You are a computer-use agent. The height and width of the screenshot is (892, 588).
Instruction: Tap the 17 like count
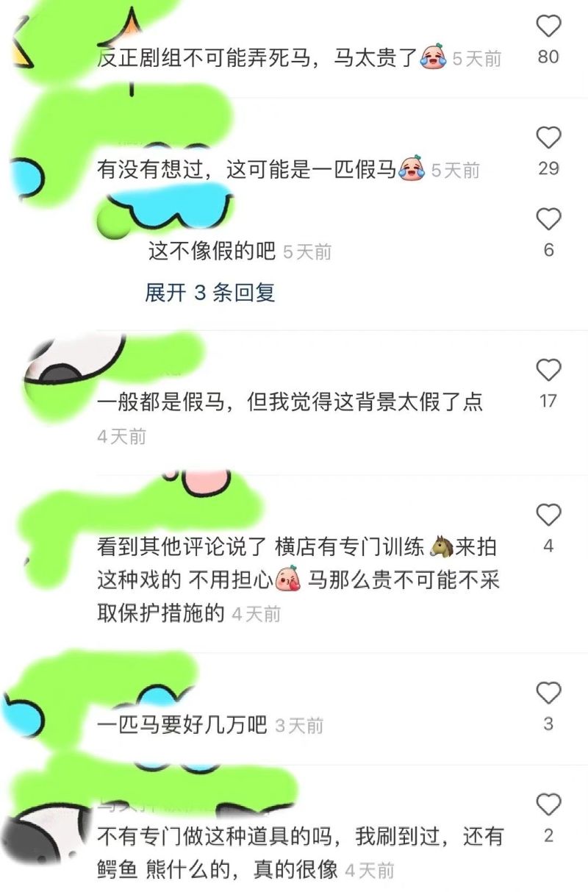(548, 401)
